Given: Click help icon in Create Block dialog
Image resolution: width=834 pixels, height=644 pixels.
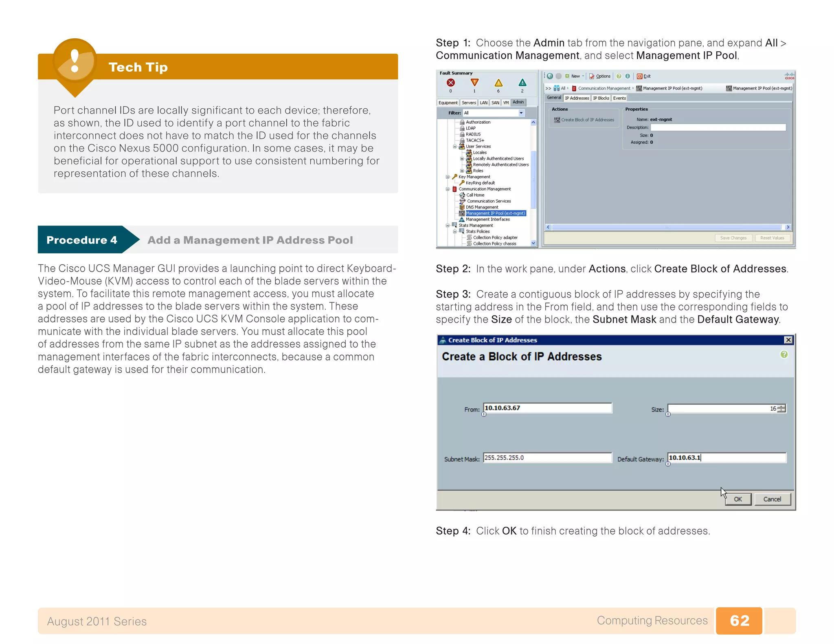Looking at the screenshot, I should tap(784, 355).
